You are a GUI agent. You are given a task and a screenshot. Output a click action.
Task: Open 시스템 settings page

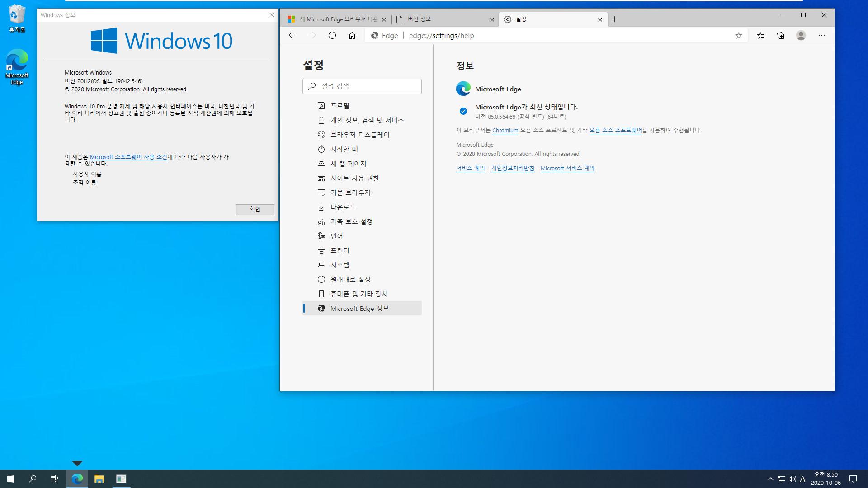(x=362, y=265)
